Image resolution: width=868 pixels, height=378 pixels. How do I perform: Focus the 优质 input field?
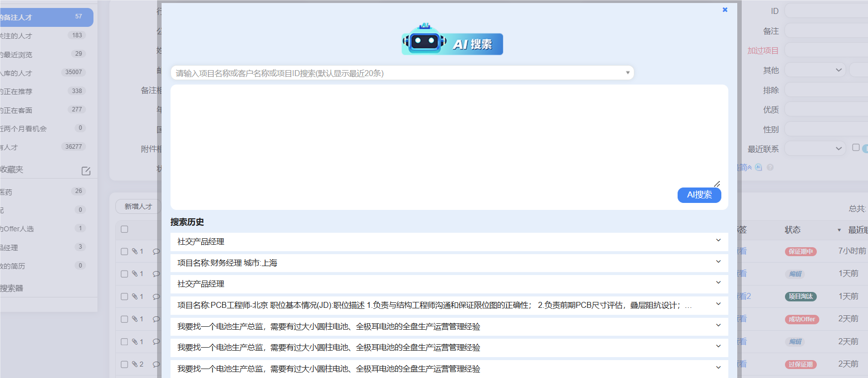826,109
